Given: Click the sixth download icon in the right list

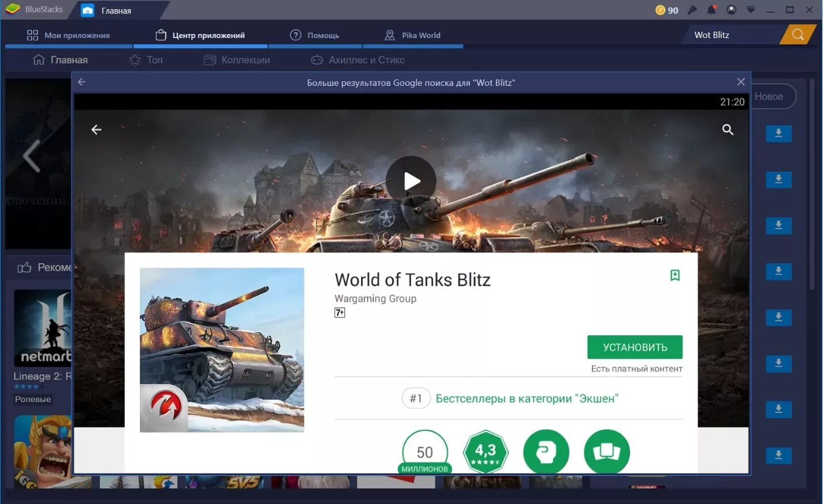Looking at the screenshot, I should [x=779, y=364].
